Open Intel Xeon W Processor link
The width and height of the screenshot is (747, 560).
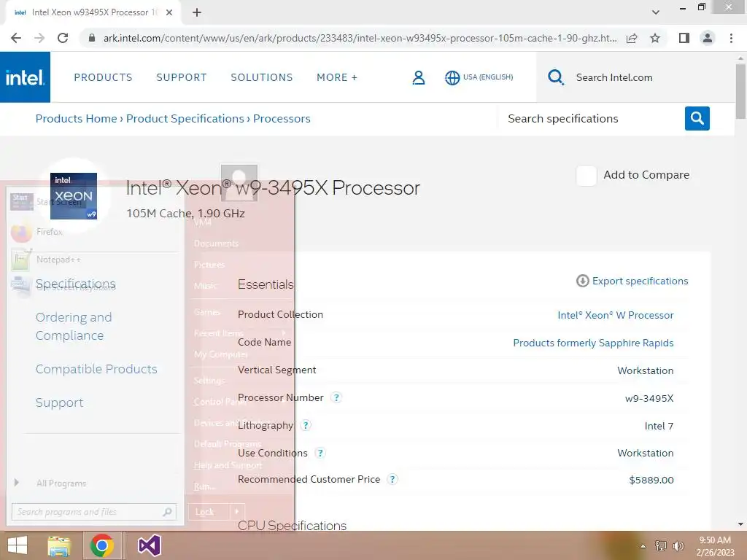616,315
